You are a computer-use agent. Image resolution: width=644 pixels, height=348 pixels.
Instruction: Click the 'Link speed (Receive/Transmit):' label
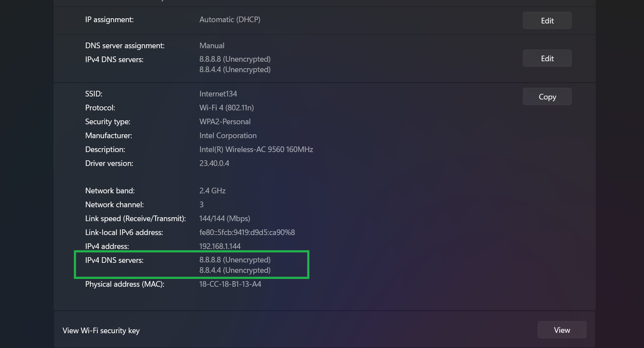click(136, 219)
